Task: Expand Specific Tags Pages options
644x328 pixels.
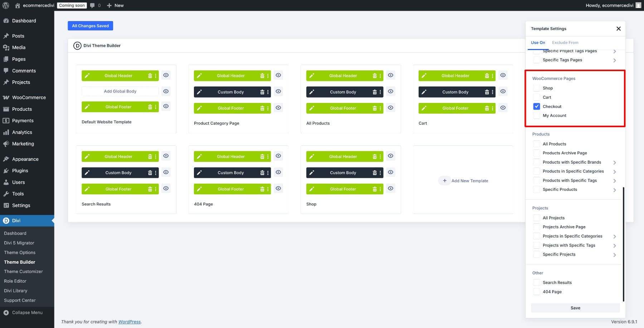Action: click(615, 60)
